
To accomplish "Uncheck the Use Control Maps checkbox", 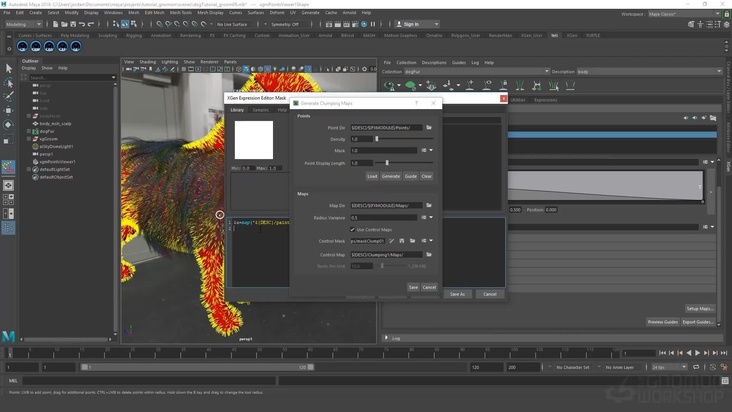I will tap(353, 229).
